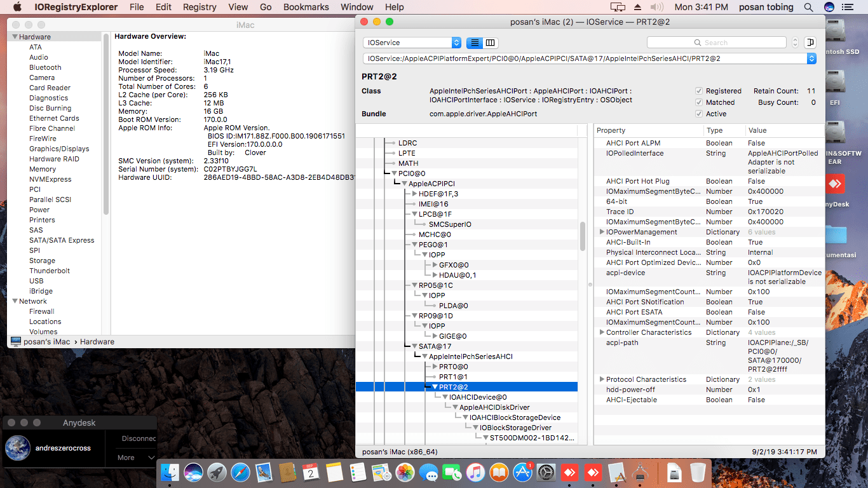The width and height of the screenshot is (868, 488).
Task: Open the IORegistryExplorer app menu
Action: (x=75, y=7)
